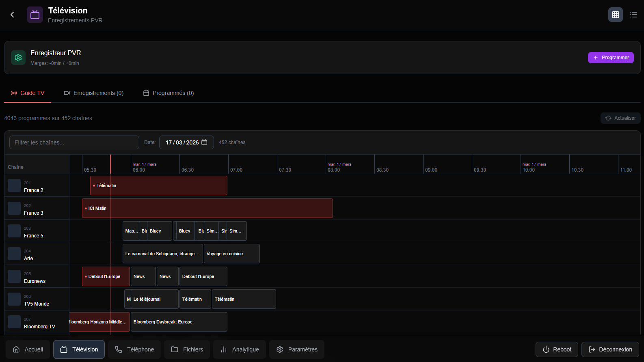Open the Enregistrements (0) tab

point(94,93)
